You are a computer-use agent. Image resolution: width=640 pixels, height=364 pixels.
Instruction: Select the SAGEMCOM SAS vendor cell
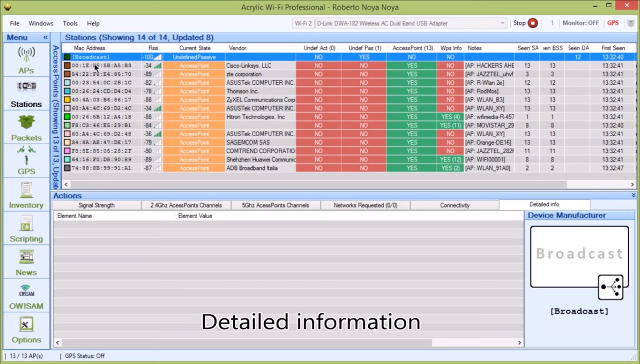click(x=260, y=142)
